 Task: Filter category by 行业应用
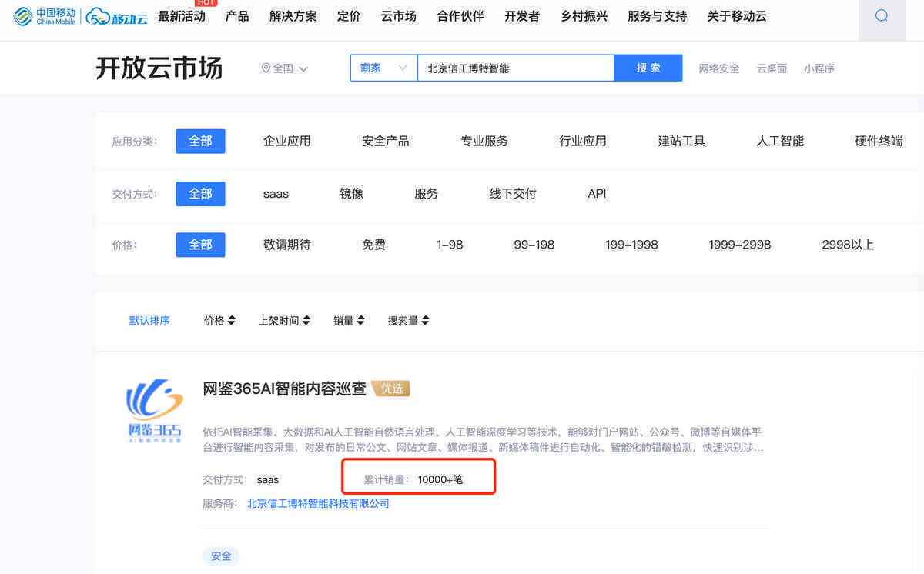[583, 141]
